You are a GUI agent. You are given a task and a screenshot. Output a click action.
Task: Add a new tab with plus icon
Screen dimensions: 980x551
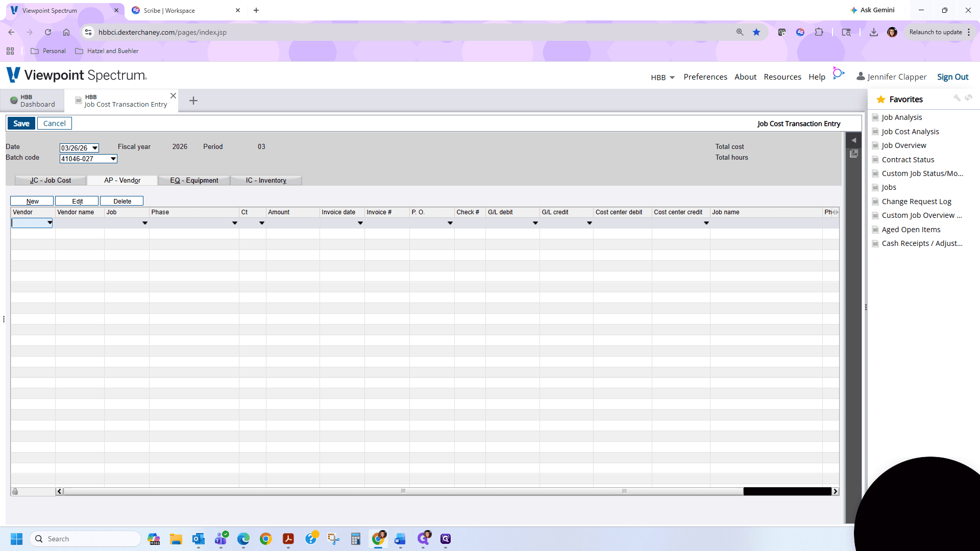click(x=193, y=101)
